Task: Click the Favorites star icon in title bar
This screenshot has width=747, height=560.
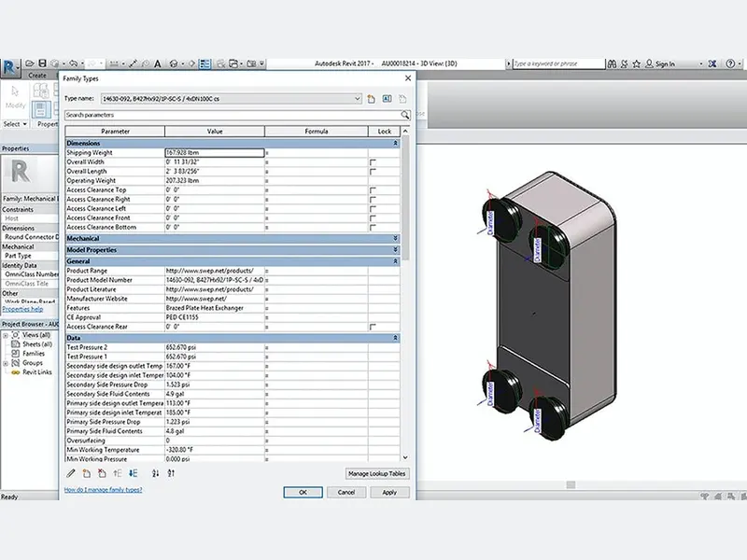Action: (637, 63)
